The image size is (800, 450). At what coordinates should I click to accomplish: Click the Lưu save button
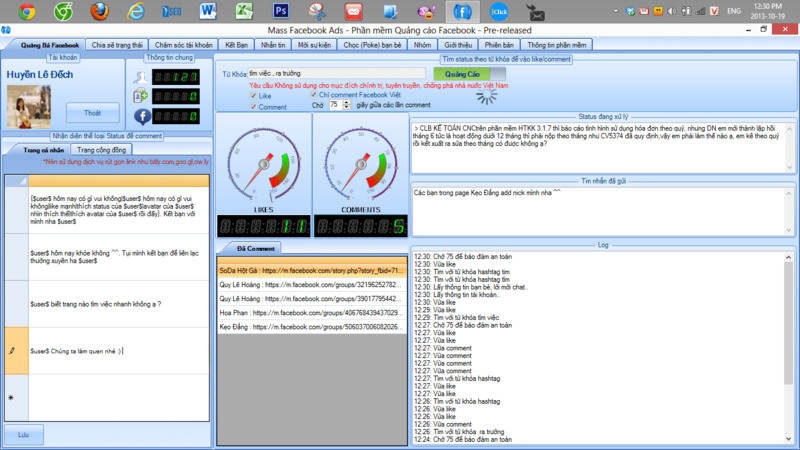pyautogui.click(x=23, y=435)
